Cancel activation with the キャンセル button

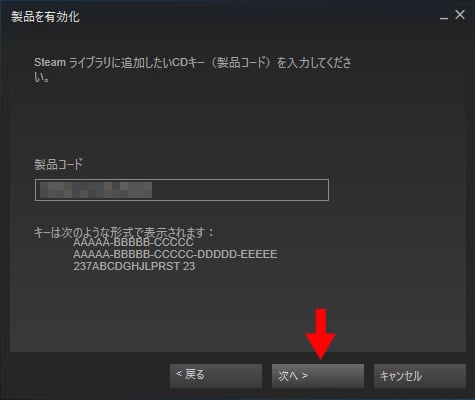click(x=420, y=376)
